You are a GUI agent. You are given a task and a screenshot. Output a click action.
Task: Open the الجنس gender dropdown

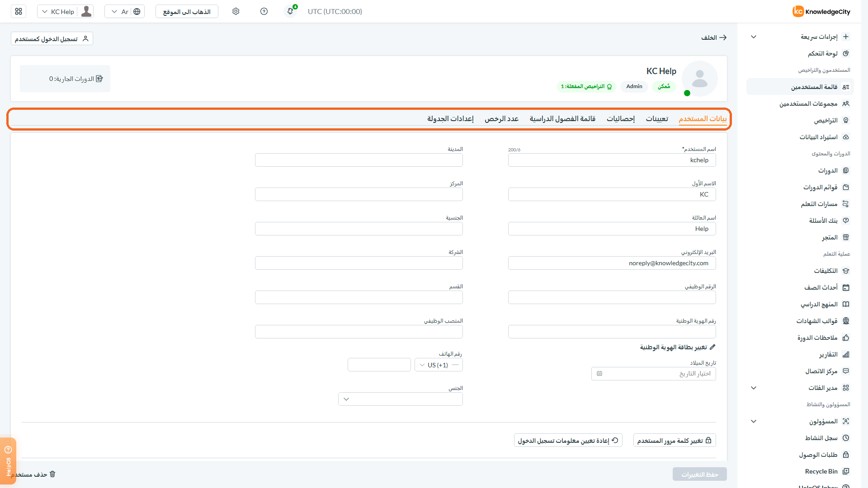(x=401, y=399)
